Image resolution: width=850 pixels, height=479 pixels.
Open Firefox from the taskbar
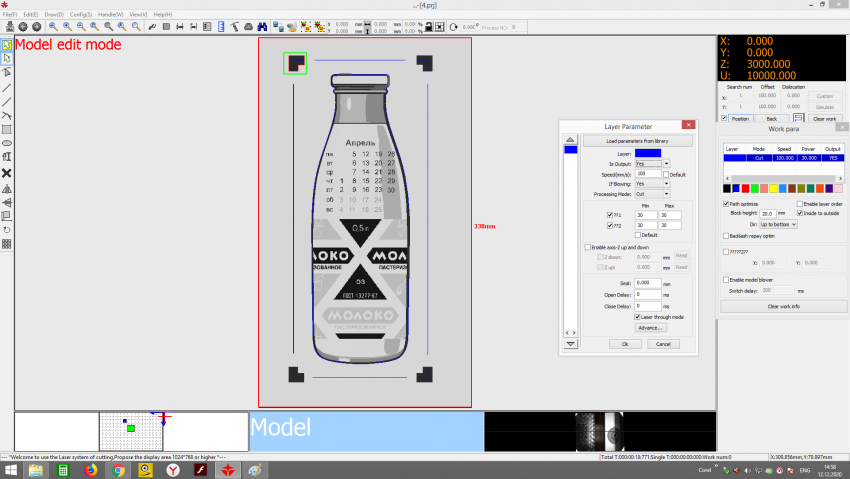pos(90,469)
